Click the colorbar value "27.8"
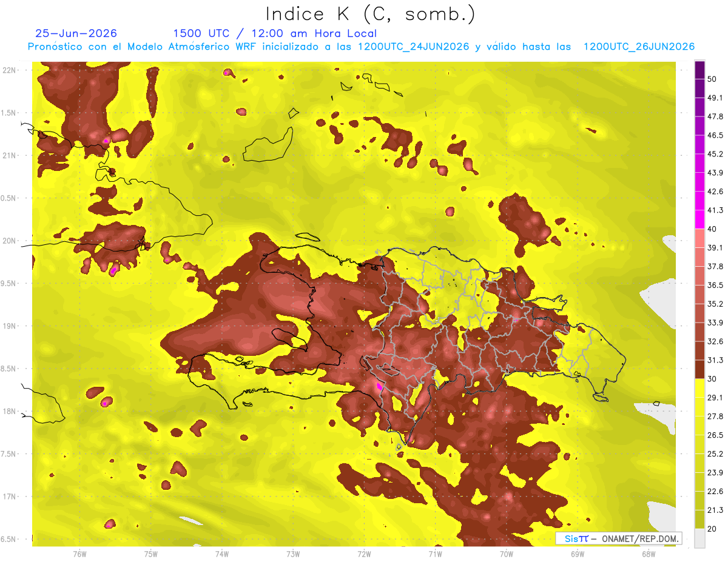 (715, 416)
